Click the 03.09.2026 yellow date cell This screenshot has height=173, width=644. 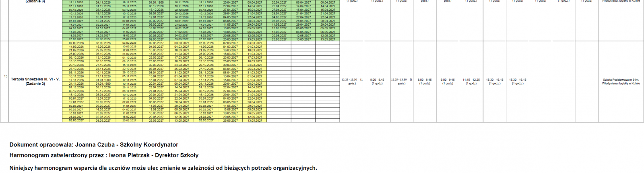[x=129, y=43]
